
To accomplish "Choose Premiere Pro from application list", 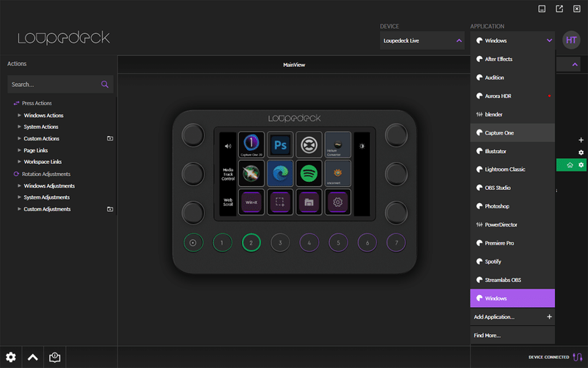I will 512,243.
